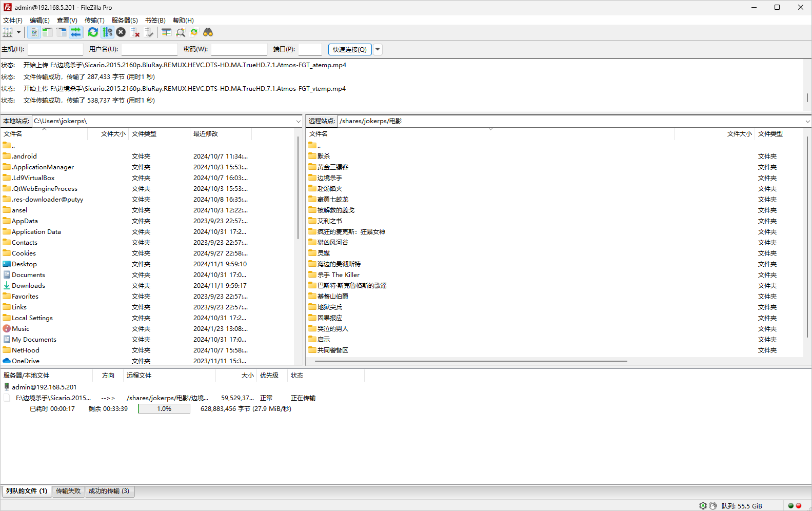Select the My Documents folder icon

[x=7, y=339]
